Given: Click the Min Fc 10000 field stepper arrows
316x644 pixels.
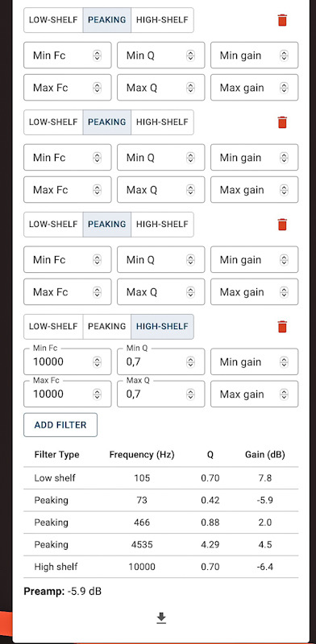Looking at the screenshot, I should click(x=97, y=361).
